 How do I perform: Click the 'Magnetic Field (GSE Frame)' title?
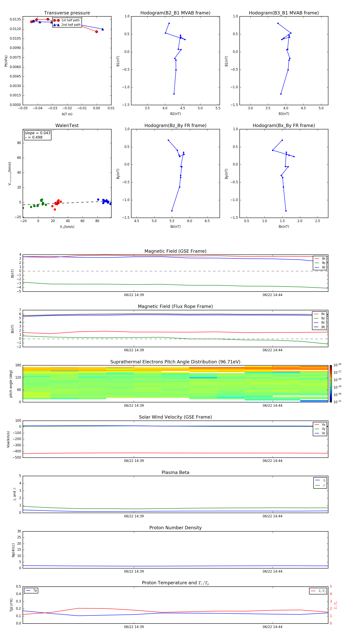175,251
